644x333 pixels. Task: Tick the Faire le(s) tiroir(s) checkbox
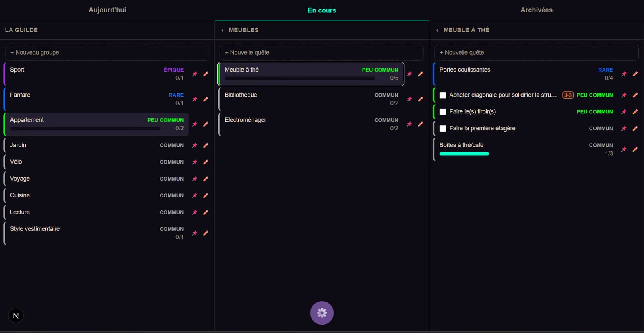click(443, 112)
